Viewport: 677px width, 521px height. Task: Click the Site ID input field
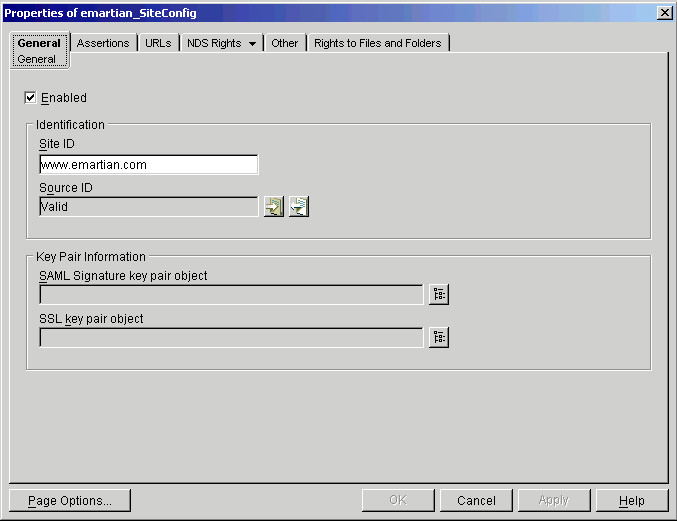click(149, 164)
